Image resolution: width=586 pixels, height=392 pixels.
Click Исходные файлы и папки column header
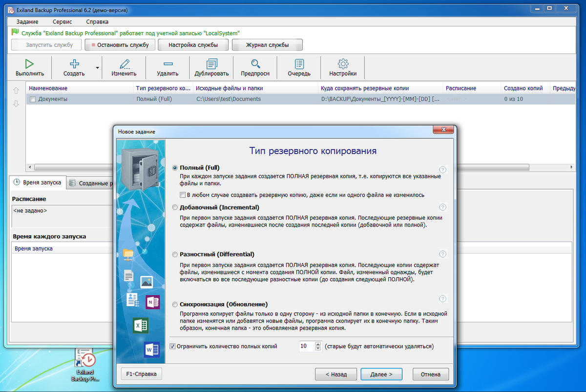point(256,88)
